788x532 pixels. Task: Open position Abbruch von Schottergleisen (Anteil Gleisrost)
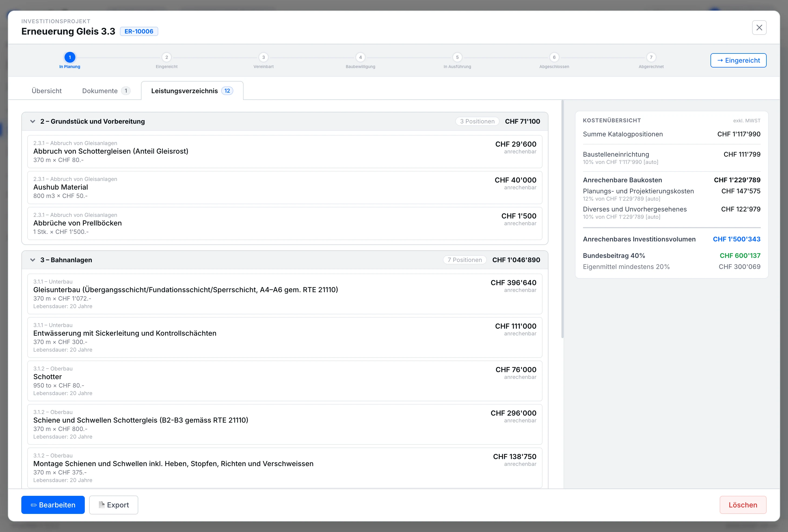pyautogui.click(x=285, y=151)
